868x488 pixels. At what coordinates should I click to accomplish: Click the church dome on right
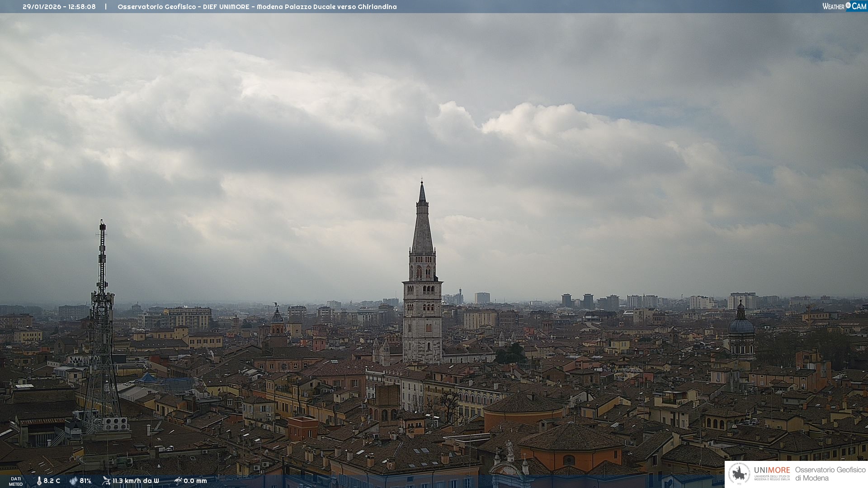(741, 325)
